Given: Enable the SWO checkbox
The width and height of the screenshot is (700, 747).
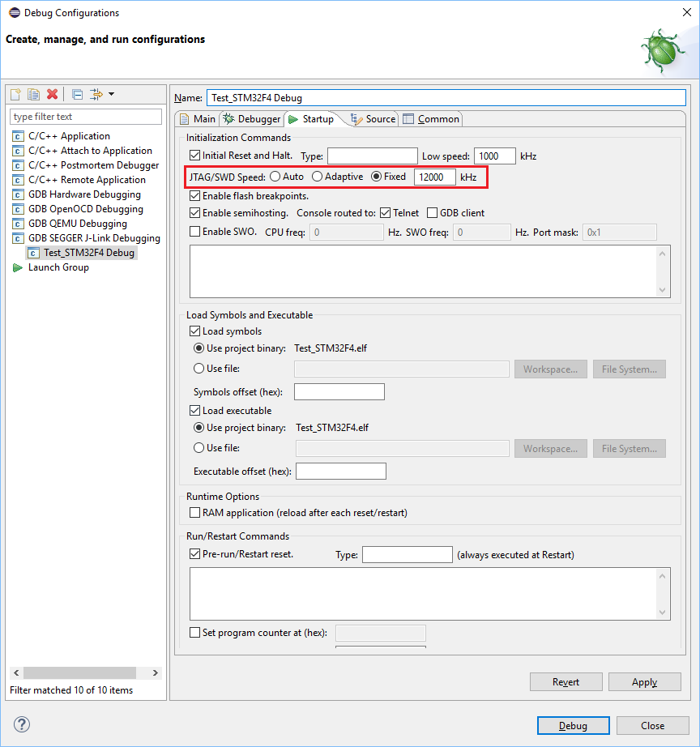Looking at the screenshot, I should [x=194, y=232].
